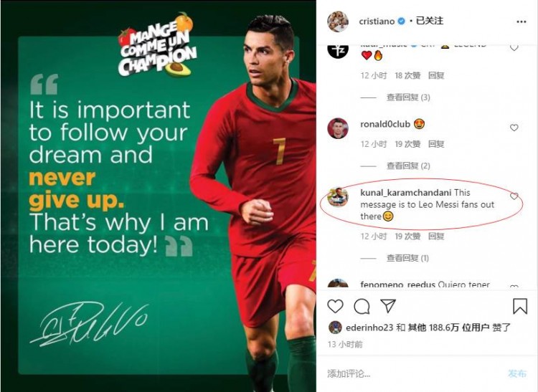The width and height of the screenshot is (538, 392).
Task: Reply to ronald0club's comment via 回复
Action: pyautogui.click(x=436, y=144)
